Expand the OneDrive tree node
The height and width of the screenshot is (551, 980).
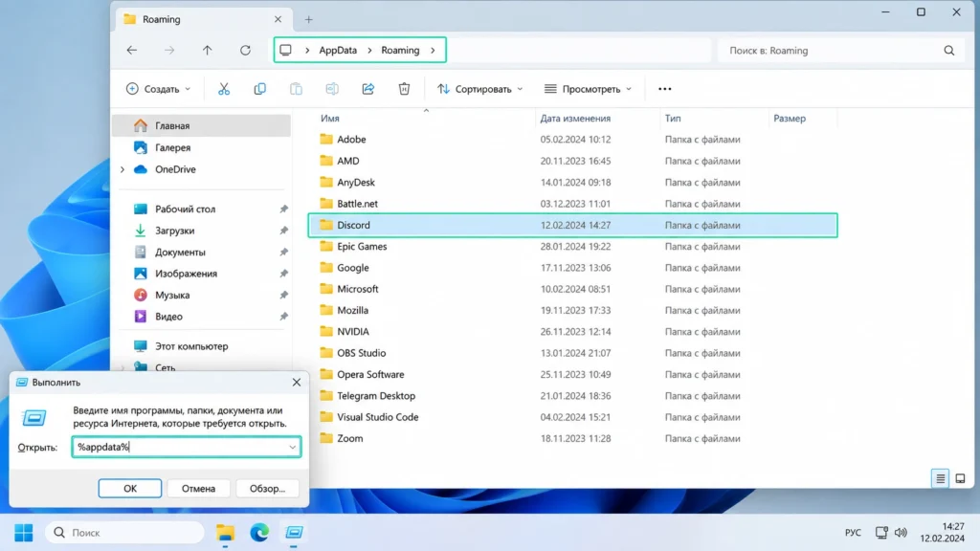coord(122,169)
